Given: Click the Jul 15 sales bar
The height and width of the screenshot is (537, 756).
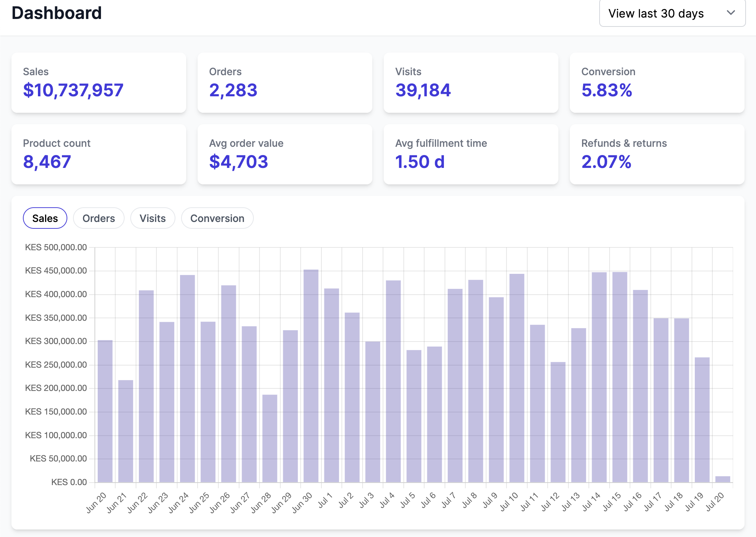Looking at the screenshot, I should click(620, 377).
